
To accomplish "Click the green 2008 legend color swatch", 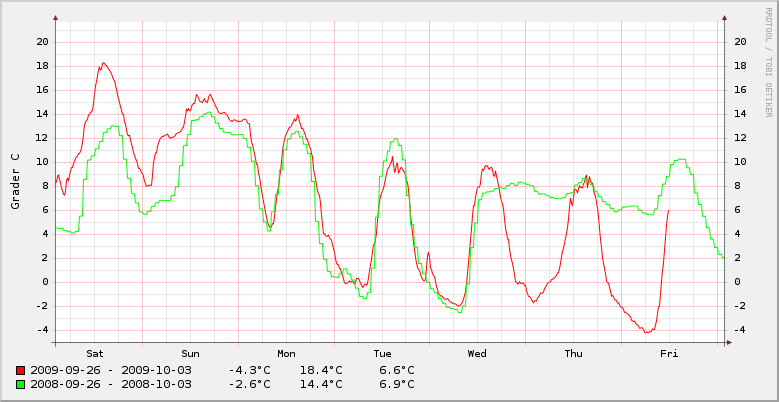I will click(20, 384).
